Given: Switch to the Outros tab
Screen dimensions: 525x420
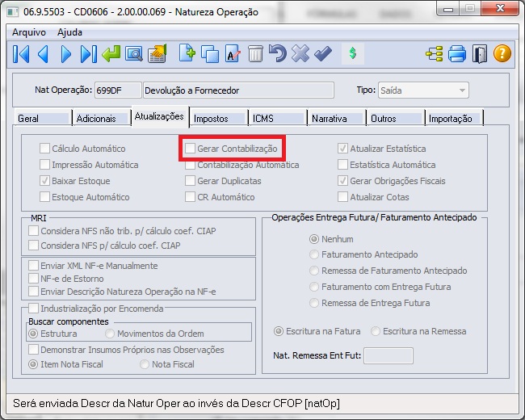Looking at the screenshot, I should pos(396,118).
